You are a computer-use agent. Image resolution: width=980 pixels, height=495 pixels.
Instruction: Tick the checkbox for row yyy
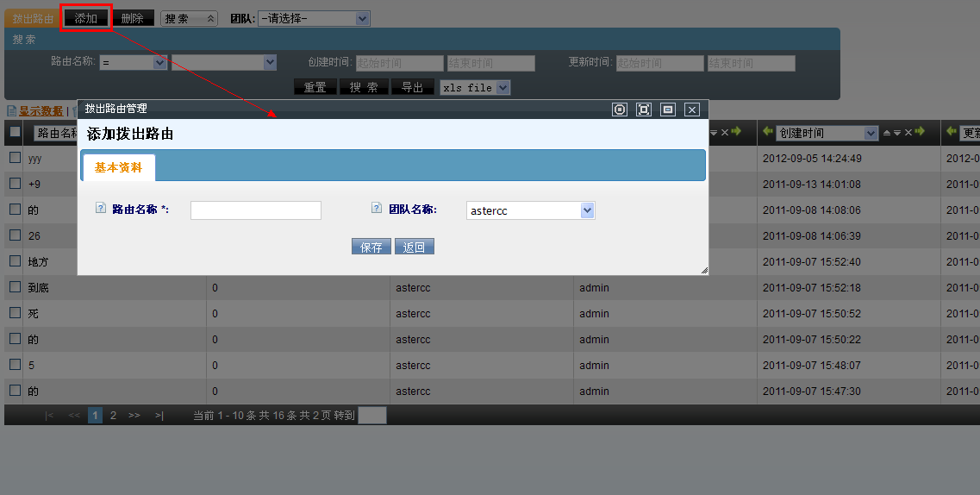(15, 158)
